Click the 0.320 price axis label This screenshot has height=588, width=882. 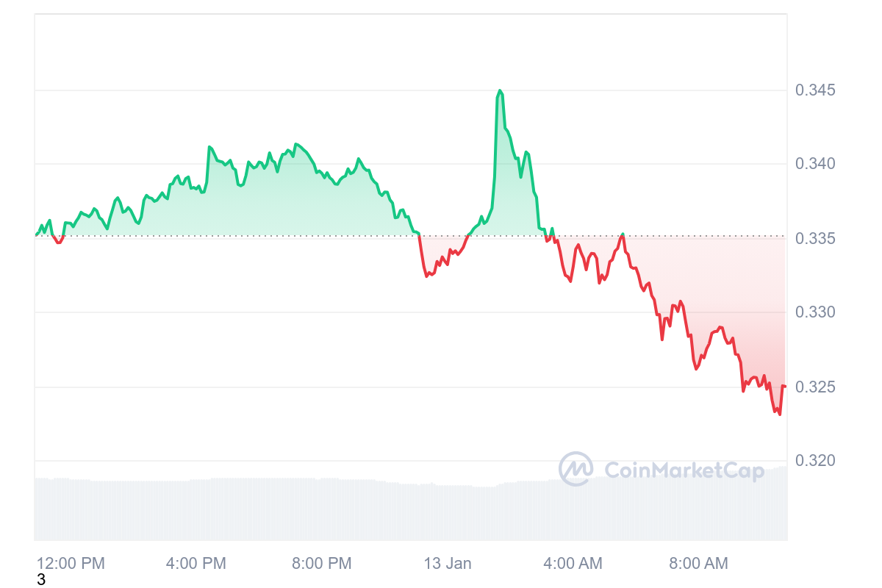pos(815,461)
